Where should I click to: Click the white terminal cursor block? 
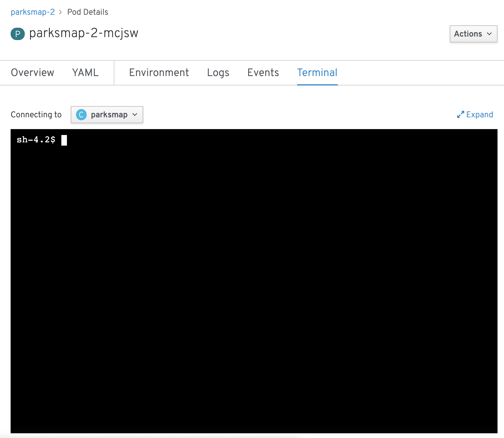click(64, 140)
